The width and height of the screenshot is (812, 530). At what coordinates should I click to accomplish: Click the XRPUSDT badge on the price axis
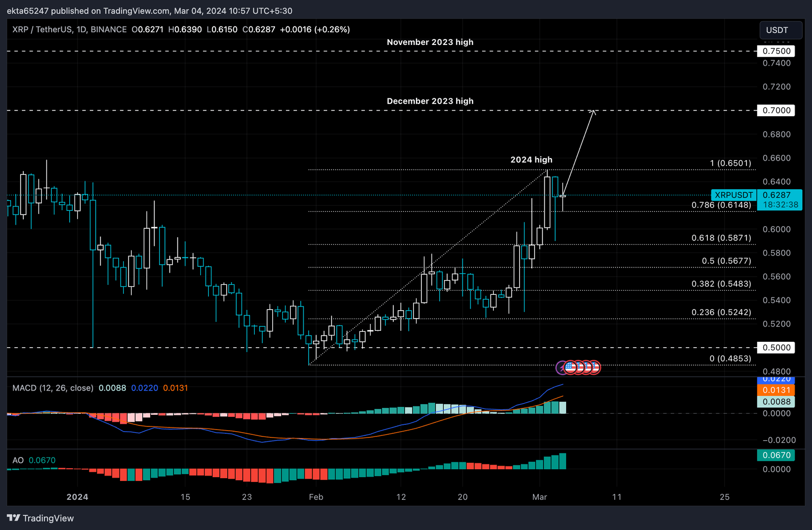pos(734,195)
